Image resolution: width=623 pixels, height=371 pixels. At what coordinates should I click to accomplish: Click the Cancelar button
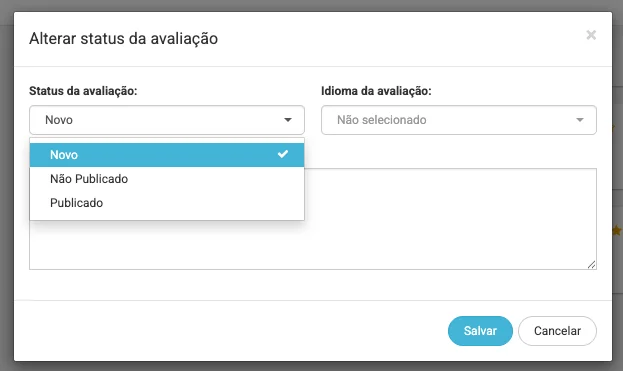[x=557, y=331]
